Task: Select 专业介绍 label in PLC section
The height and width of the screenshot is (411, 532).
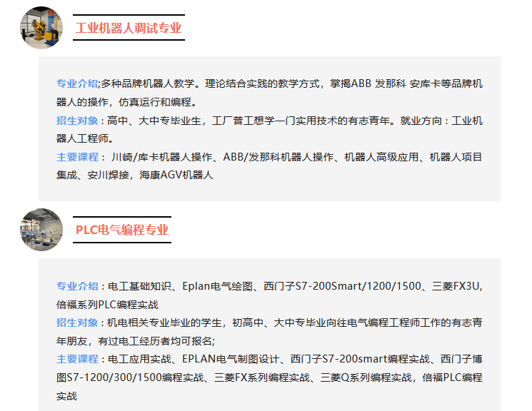Action: (77, 285)
